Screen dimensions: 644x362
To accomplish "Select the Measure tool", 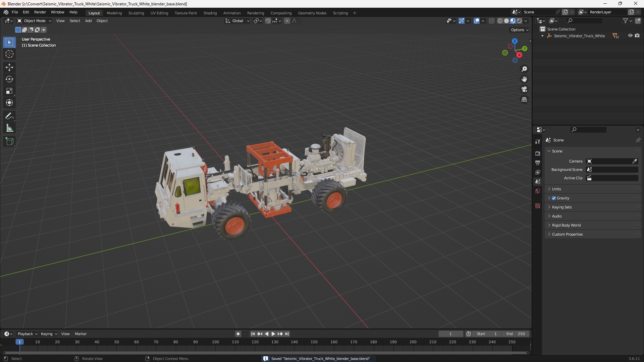I will (9, 128).
